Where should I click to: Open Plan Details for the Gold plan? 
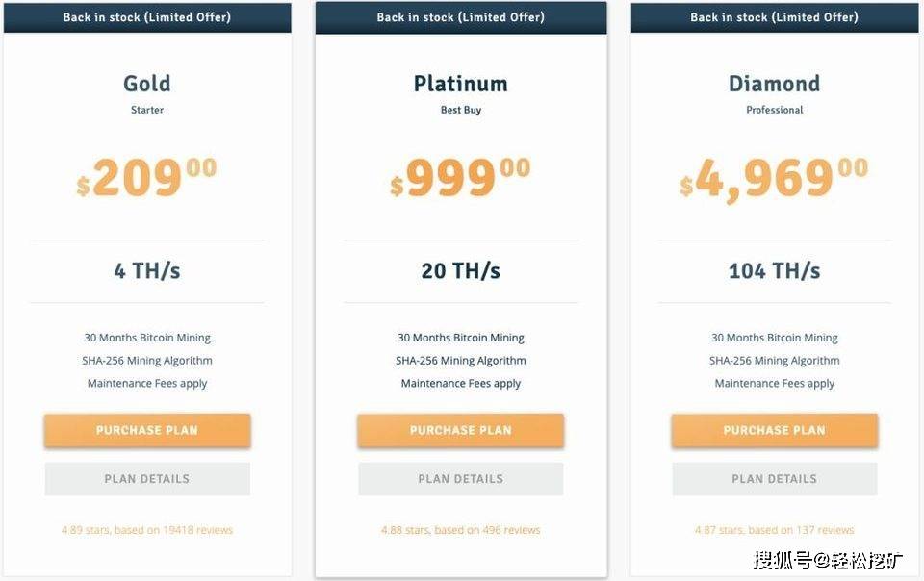[147, 479]
